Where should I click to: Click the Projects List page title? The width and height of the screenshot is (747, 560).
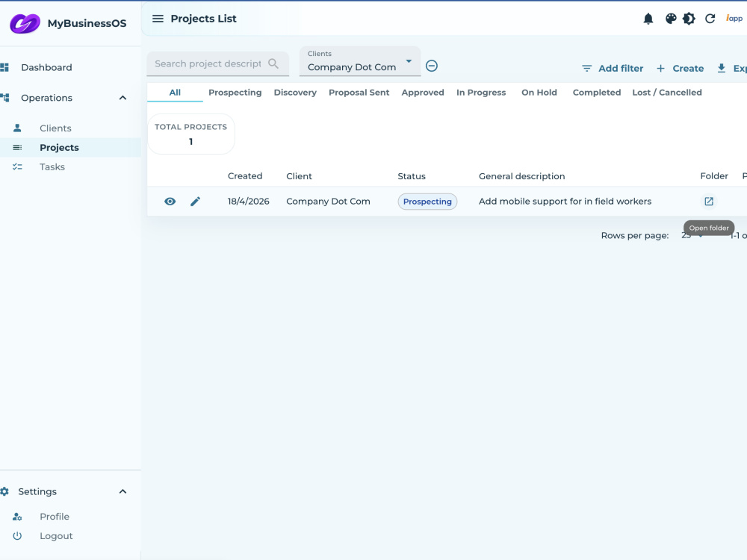click(203, 19)
